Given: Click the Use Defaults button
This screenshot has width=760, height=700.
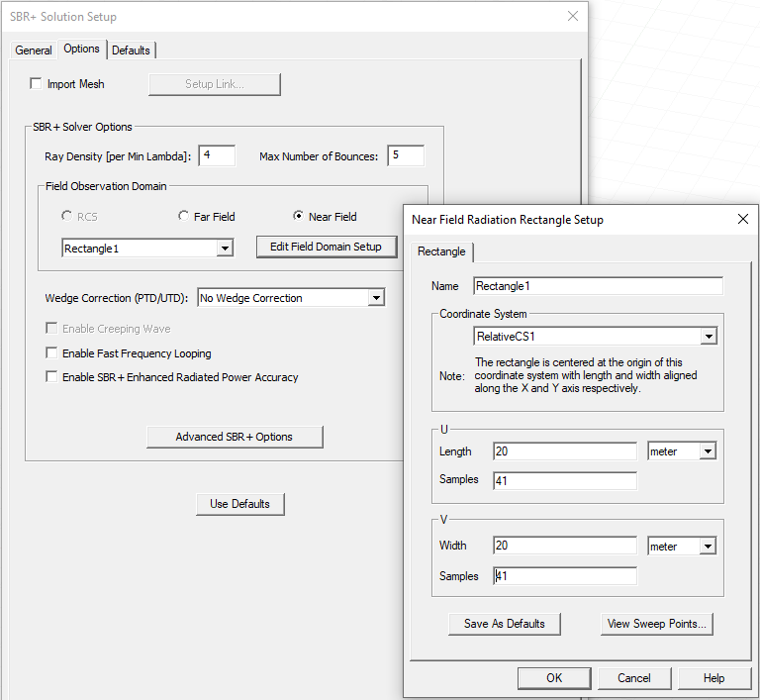Looking at the screenshot, I should 239,504.
